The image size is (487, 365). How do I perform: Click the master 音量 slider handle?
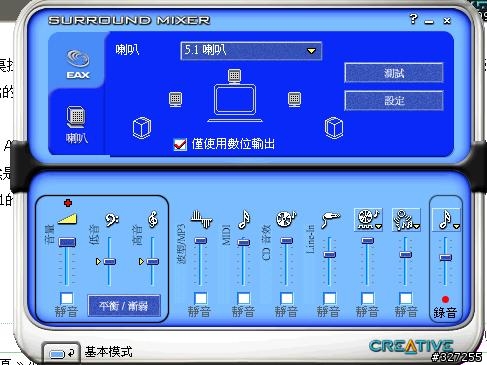(x=67, y=242)
